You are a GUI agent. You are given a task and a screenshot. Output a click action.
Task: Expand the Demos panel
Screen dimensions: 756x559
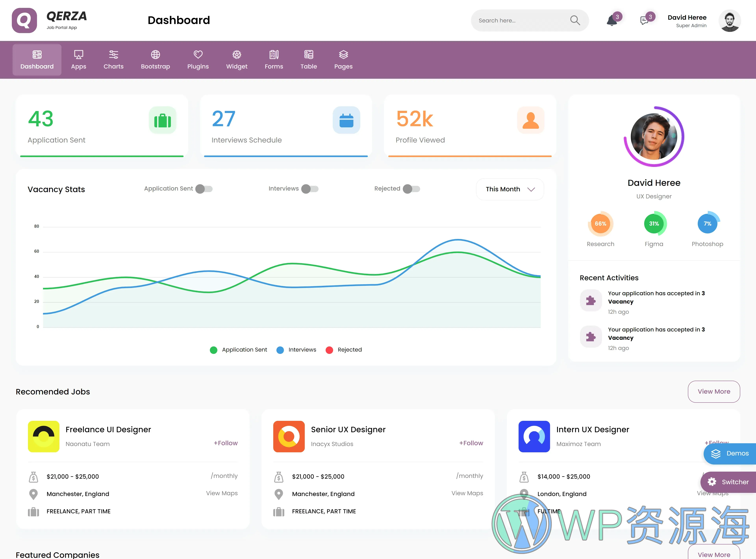(x=730, y=453)
